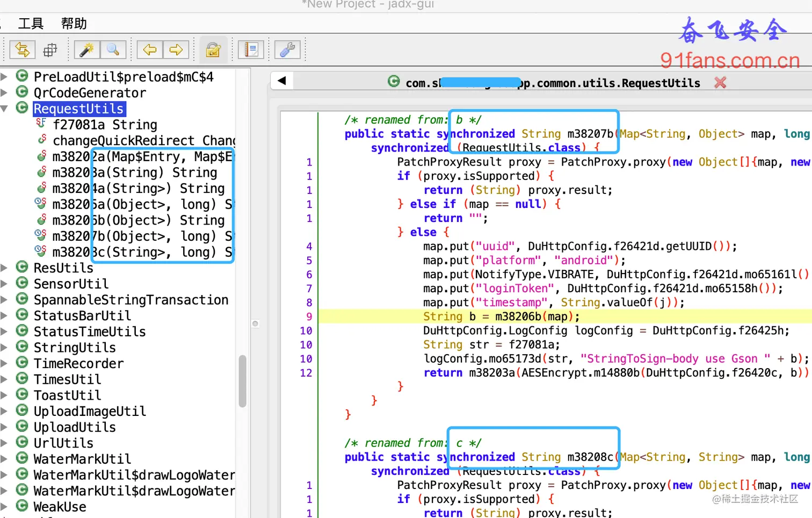Open the 工具 menu
The width and height of the screenshot is (812, 518).
click(x=31, y=24)
